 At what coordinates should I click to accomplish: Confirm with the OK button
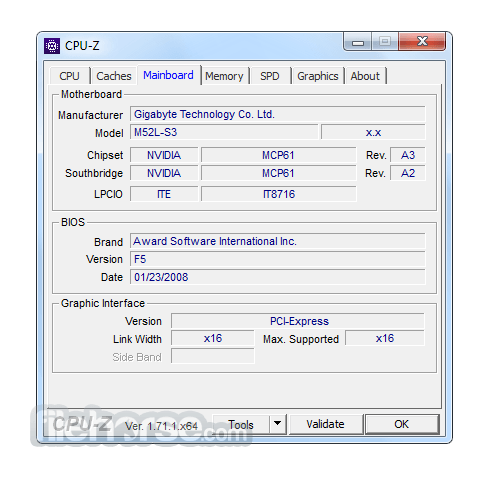[402, 424]
